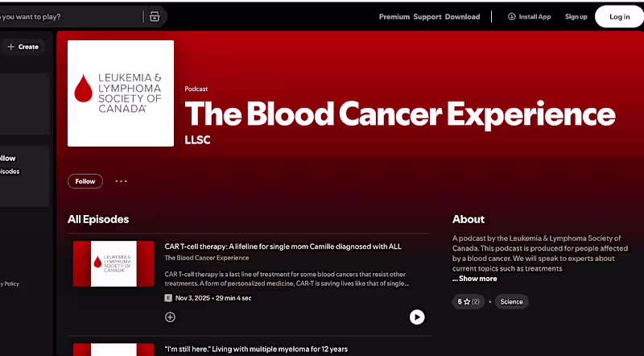Click the Podcast label above title

pyautogui.click(x=196, y=89)
